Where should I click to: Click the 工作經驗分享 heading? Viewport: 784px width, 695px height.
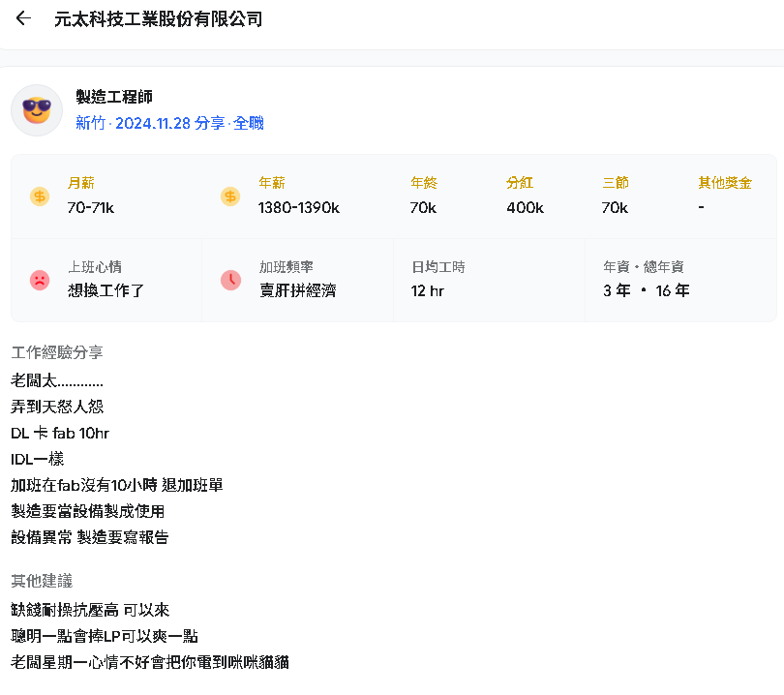pos(57,352)
